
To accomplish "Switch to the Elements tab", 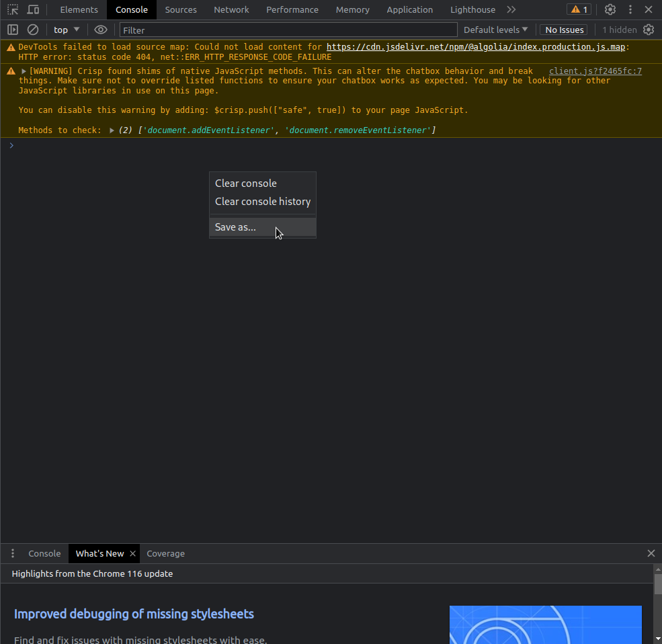I will point(79,9).
